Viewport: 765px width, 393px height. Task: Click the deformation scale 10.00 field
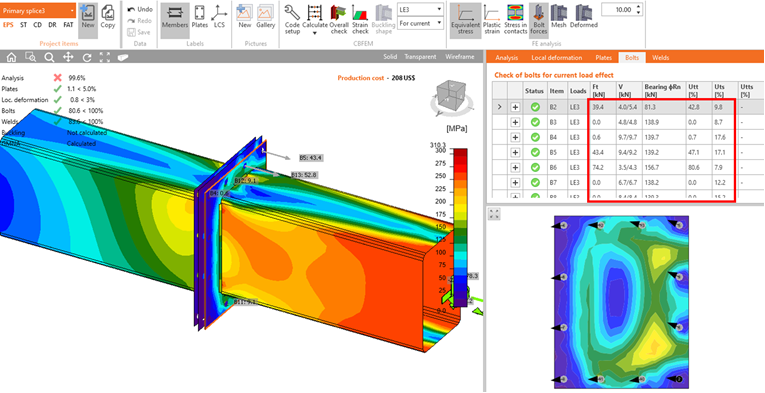pos(618,9)
